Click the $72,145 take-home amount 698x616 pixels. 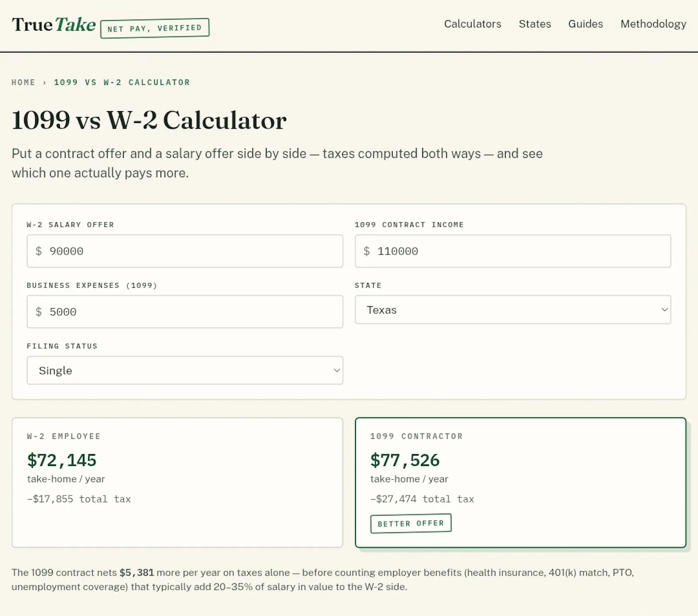tap(62, 460)
